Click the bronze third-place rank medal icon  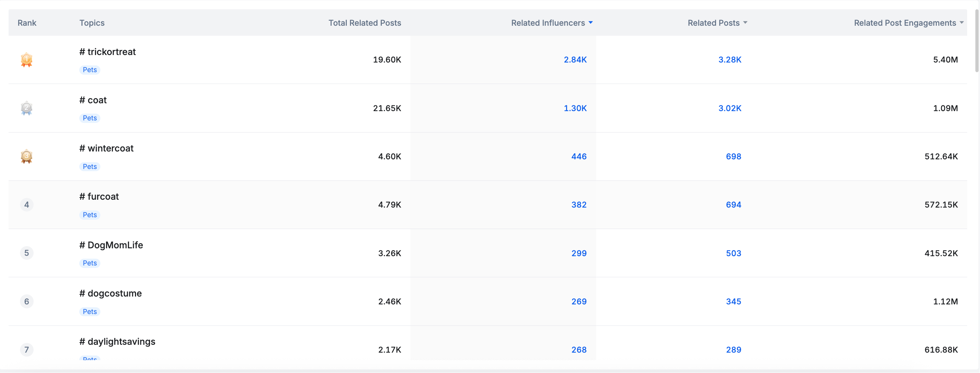coord(26,156)
